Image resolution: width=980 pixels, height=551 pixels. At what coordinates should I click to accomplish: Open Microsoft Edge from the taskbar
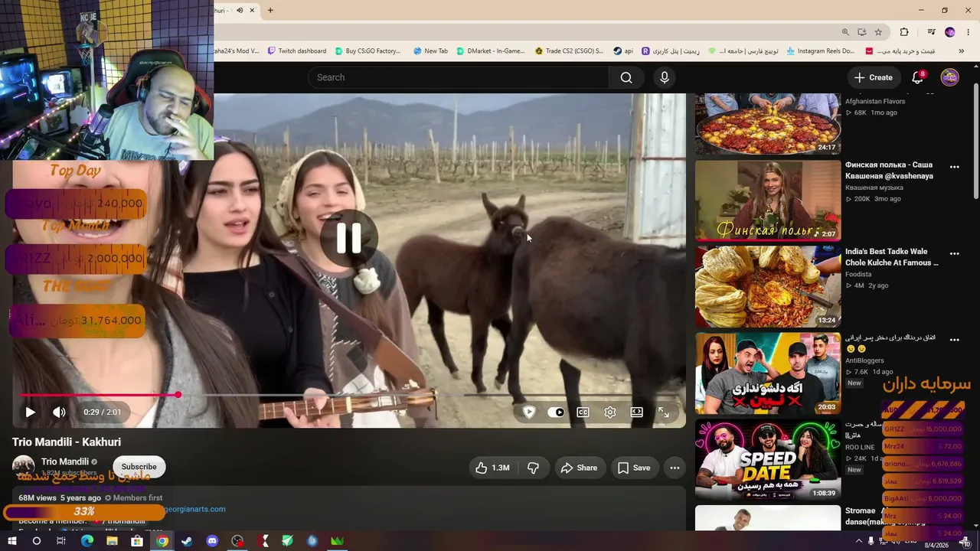point(87,541)
